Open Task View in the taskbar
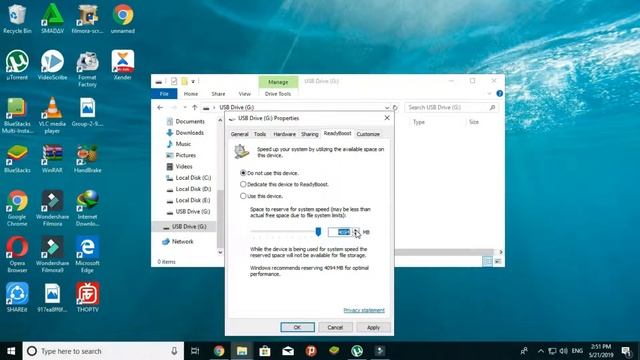This screenshot has width=640, height=360. click(x=195, y=351)
